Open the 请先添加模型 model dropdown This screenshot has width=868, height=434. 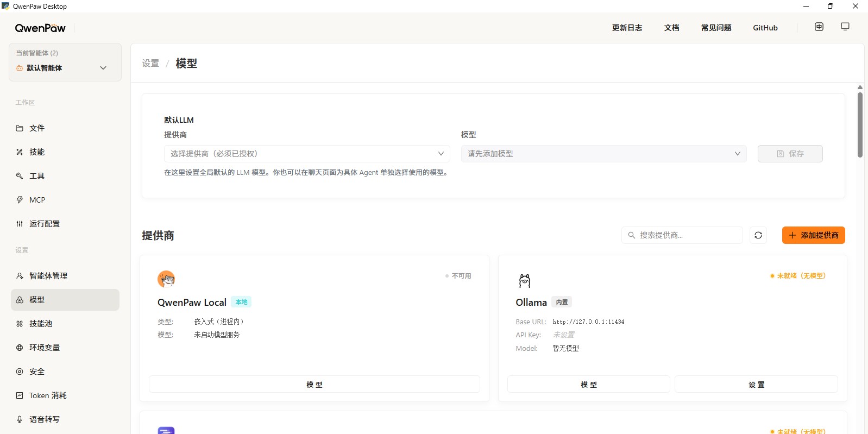tap(603, 154)
